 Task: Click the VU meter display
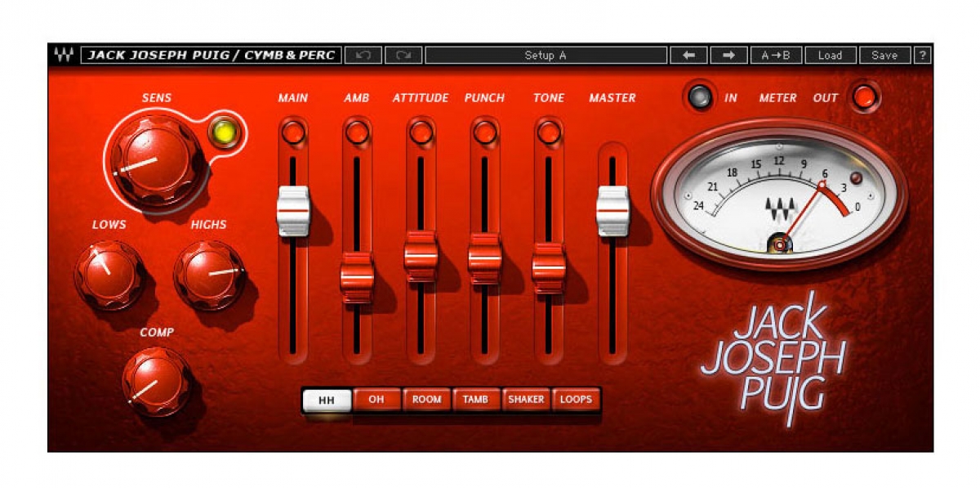779,195
